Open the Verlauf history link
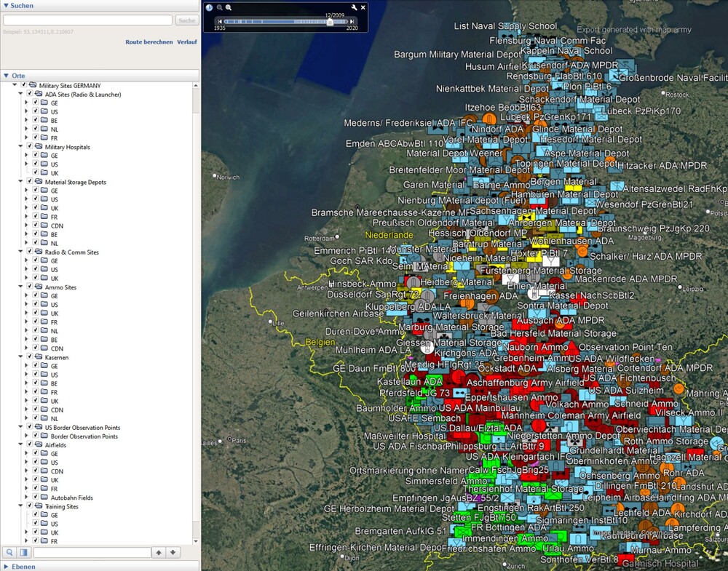 (187, 41)
